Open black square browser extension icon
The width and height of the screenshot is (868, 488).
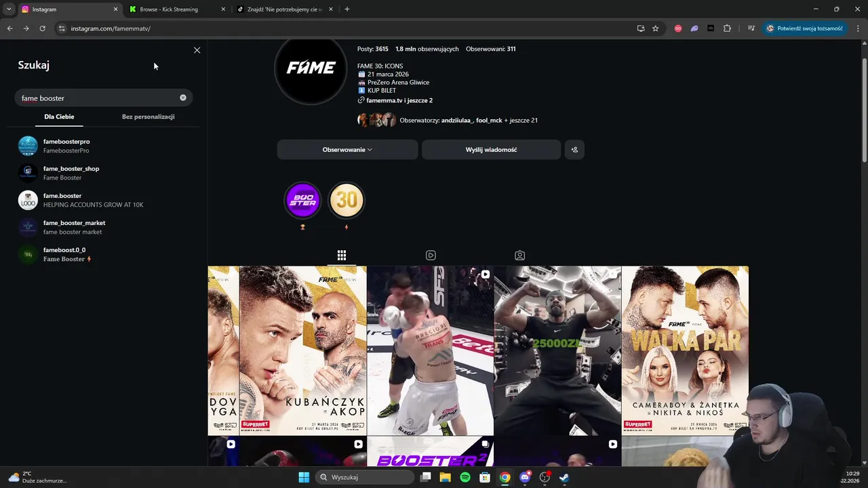click(x=711, y=28)
